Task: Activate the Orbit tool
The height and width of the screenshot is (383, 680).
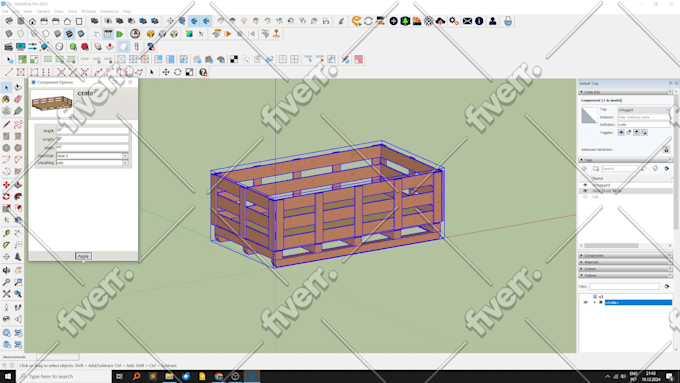Action: point(6,270)
